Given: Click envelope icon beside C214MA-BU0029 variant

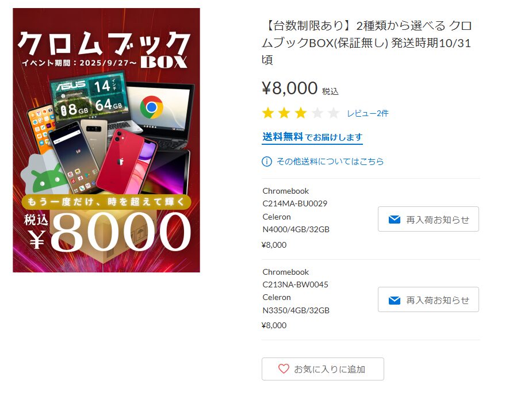Looking at the screenshot, I should click(394, 220).
